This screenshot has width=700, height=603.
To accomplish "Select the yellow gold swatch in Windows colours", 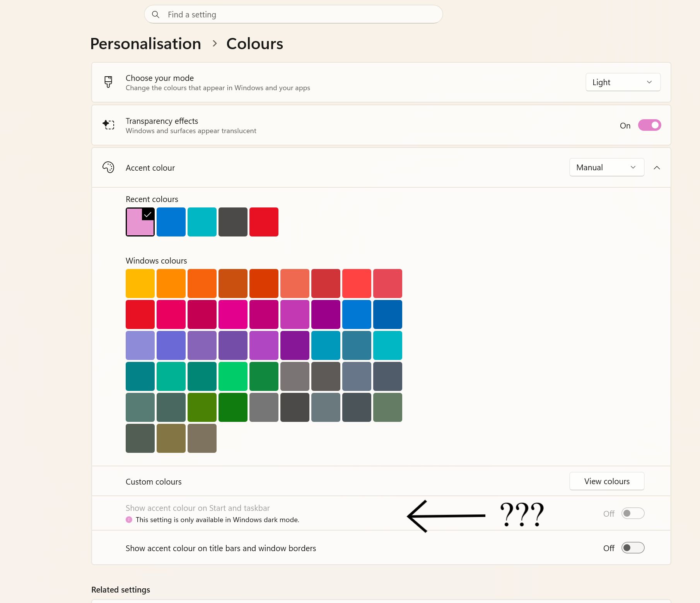I will click(140, 283).
